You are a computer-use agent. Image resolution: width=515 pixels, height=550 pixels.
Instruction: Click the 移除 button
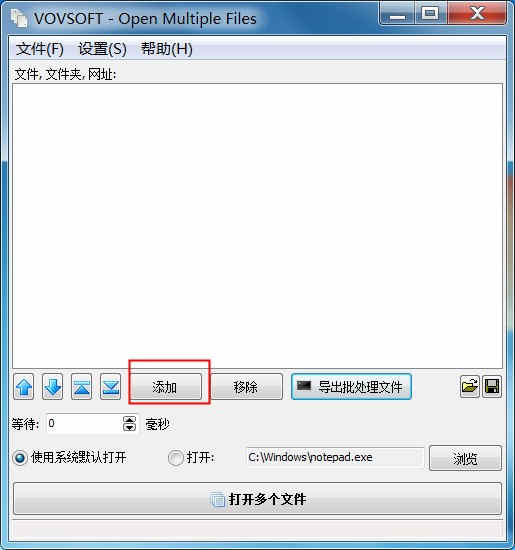tap(247, 387)
